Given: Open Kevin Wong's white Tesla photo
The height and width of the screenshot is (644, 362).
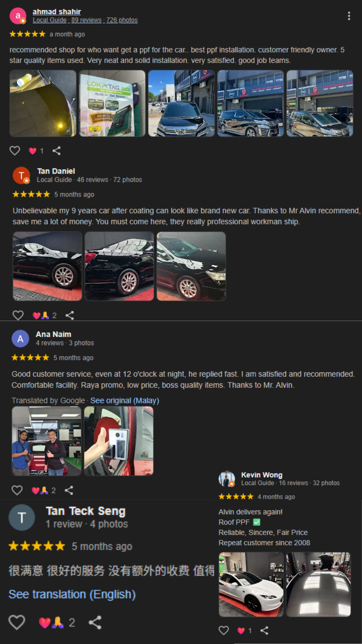Looking at the screenshot, I should [x=251, y=585].
